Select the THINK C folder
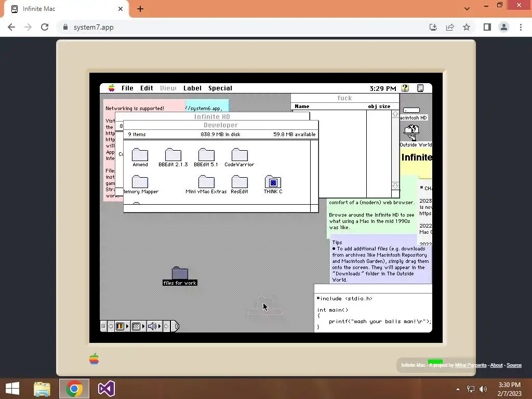The width and height of the screenshot is (532, 399). (x=273, y=185)
